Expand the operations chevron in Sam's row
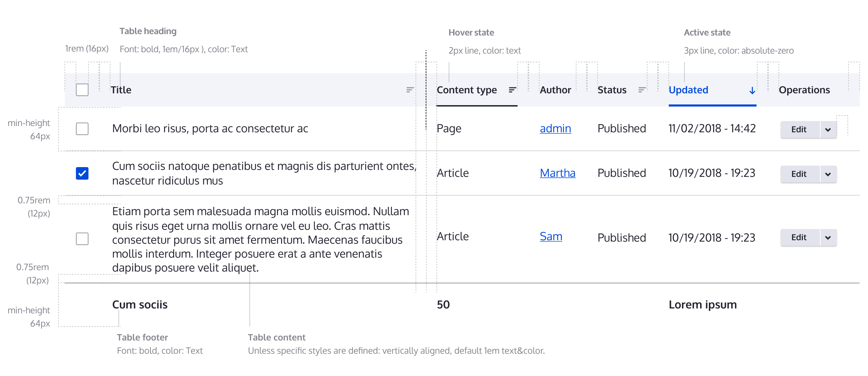Viewport: 868px width, 376px height. pos(828,237)
